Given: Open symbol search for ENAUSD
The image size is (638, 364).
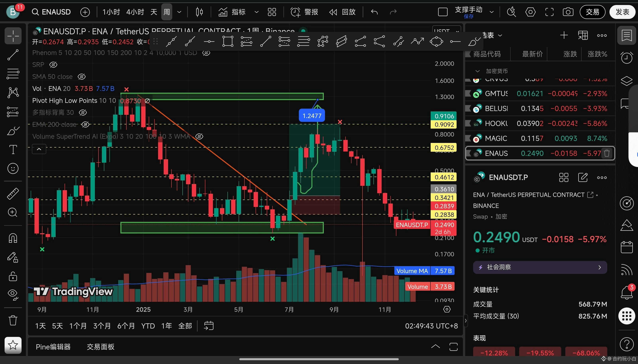Looking at the screenshot, I should coord(51,12).
